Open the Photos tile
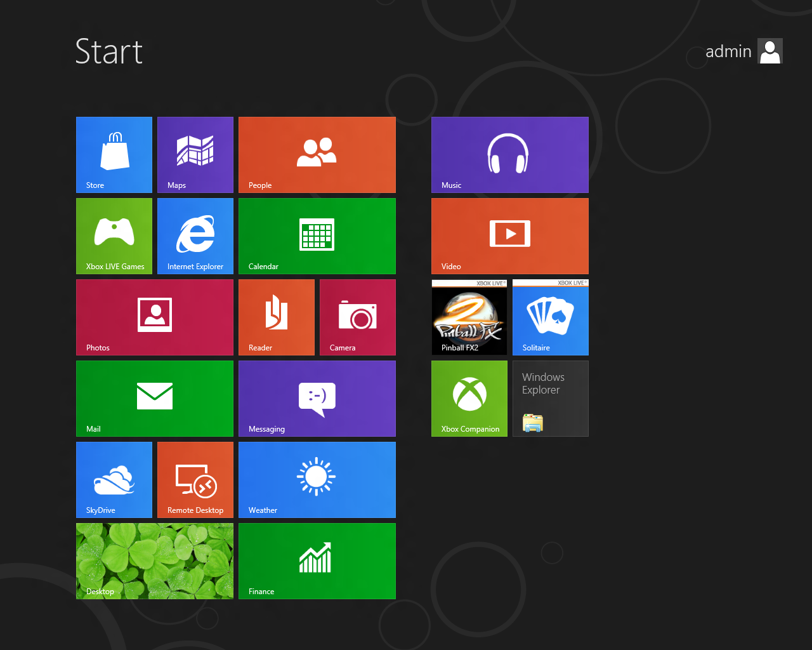This screenshot has height=650, width=812. coord(155,317)
